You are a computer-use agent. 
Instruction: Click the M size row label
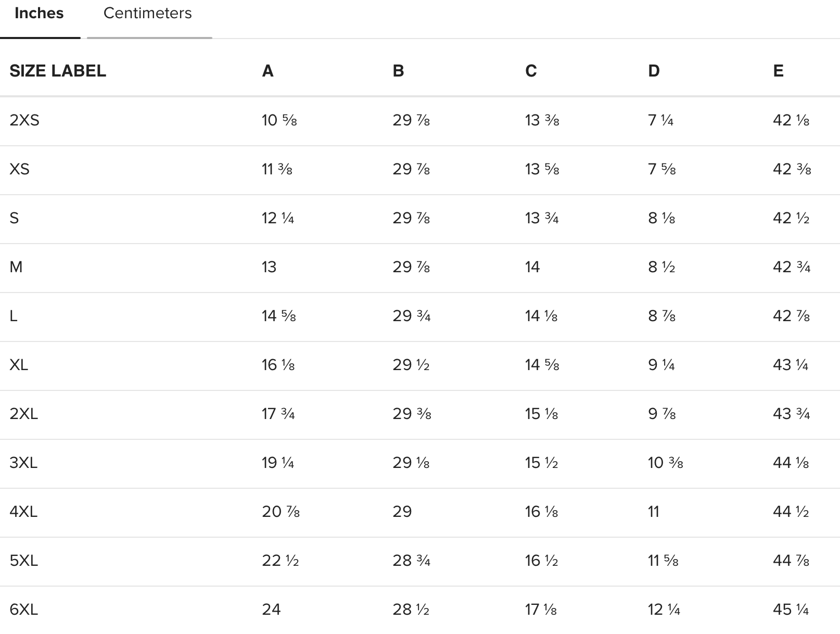click(x=16, y=267)
